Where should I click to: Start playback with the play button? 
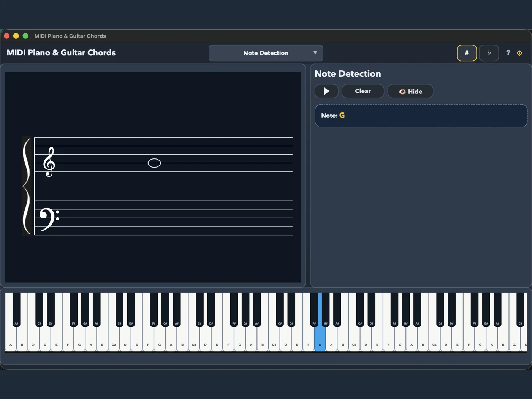pyautogui.click(x=326, y=91)
